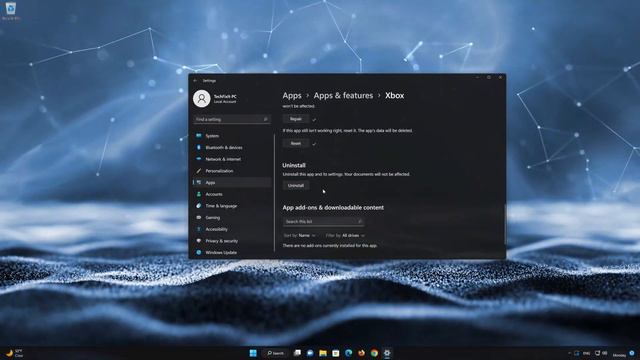The image size is (640, 360).
Task: Open Accounts settings
Action: click(x=232, y=194)
